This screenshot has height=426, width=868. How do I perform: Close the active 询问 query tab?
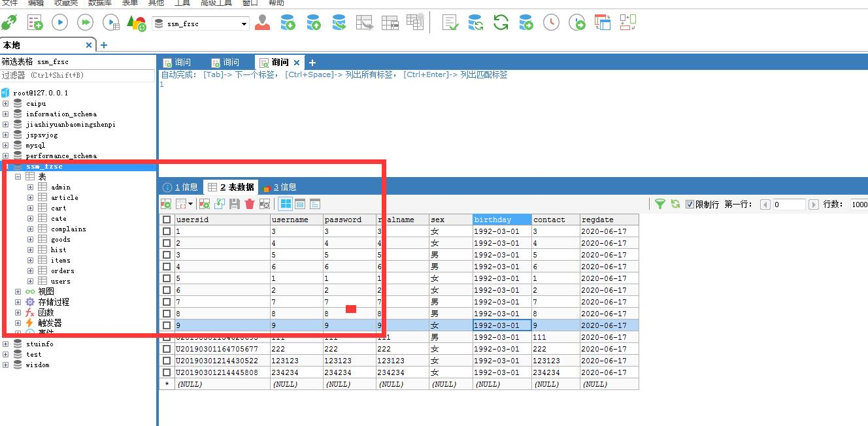click(297, 63)
